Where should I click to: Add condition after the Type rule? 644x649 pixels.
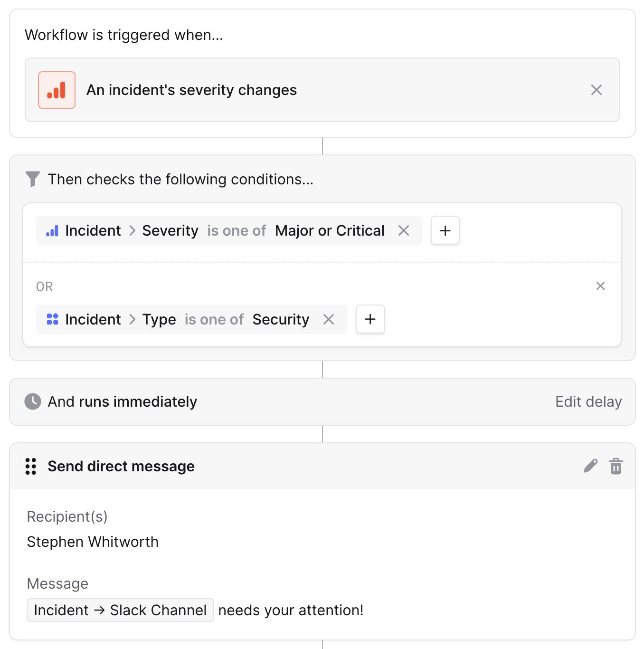click(370, 319)
